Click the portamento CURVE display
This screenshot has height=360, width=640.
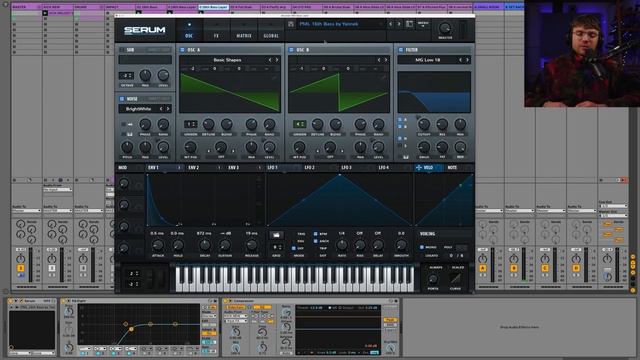(456, 279)
